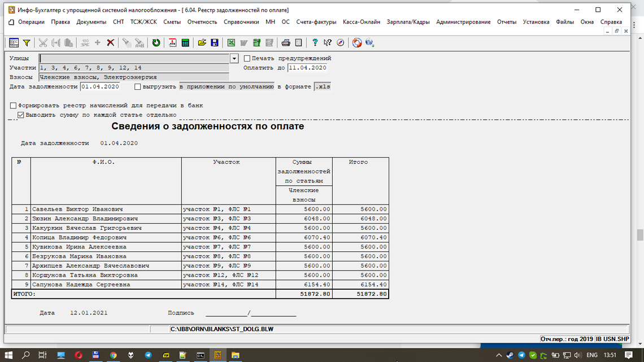Expand the Улицы dropdown arrow

(234, 58)
